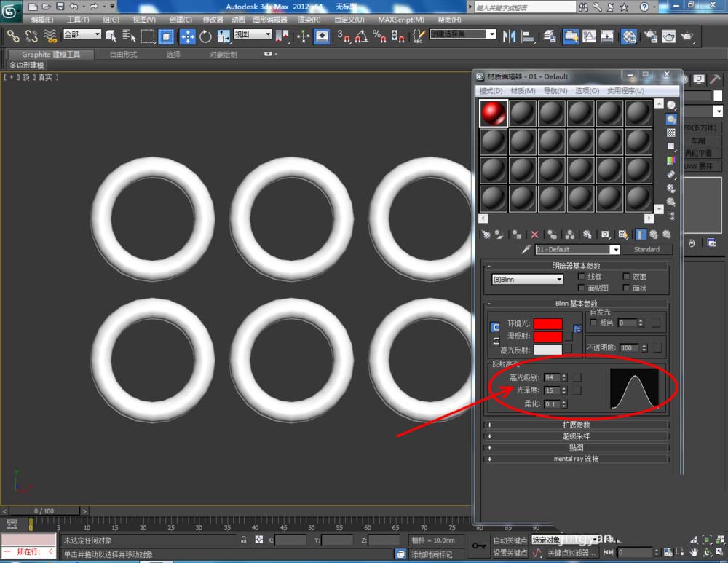Screen dimensions: 728x563
Task: Click the 高光级别 specular level value field
Action: coord(552,378)
